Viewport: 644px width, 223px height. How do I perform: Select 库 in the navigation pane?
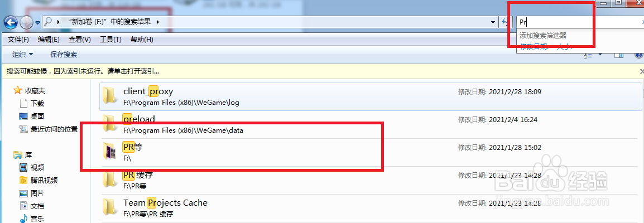[x=28, y=155]
